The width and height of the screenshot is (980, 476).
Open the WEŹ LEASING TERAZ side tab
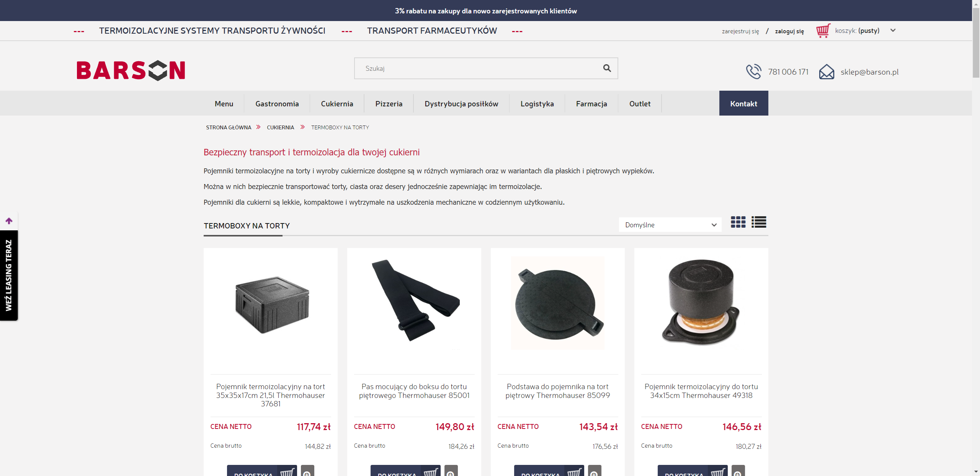9,275
